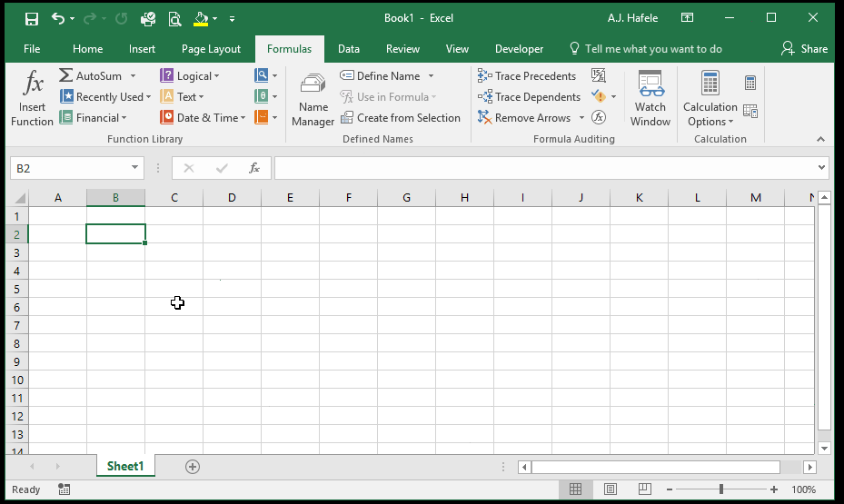
Task: Open Recently Used functions dropdown
Action: point(105,97)
